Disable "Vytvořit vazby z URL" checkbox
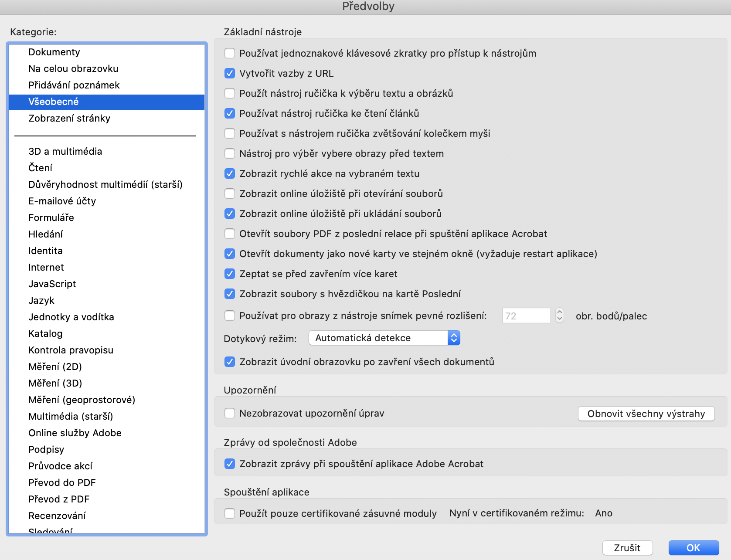The image size is (731, 560). 230,73
